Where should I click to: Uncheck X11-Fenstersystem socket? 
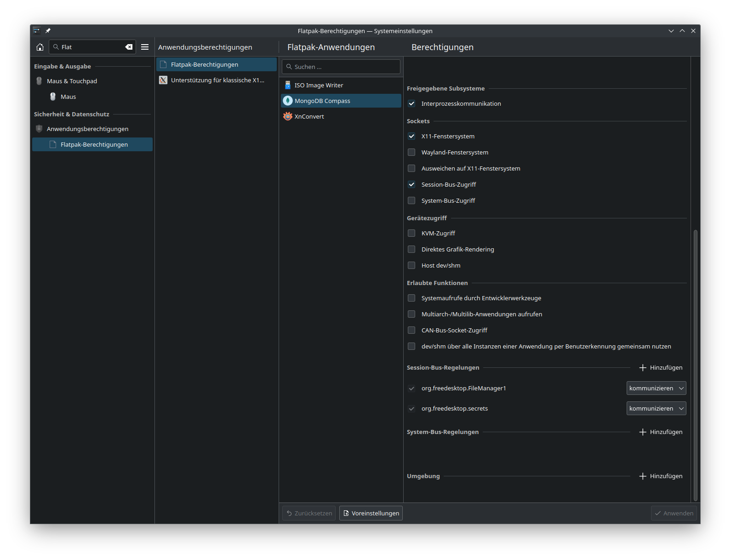tap(411, 136)
